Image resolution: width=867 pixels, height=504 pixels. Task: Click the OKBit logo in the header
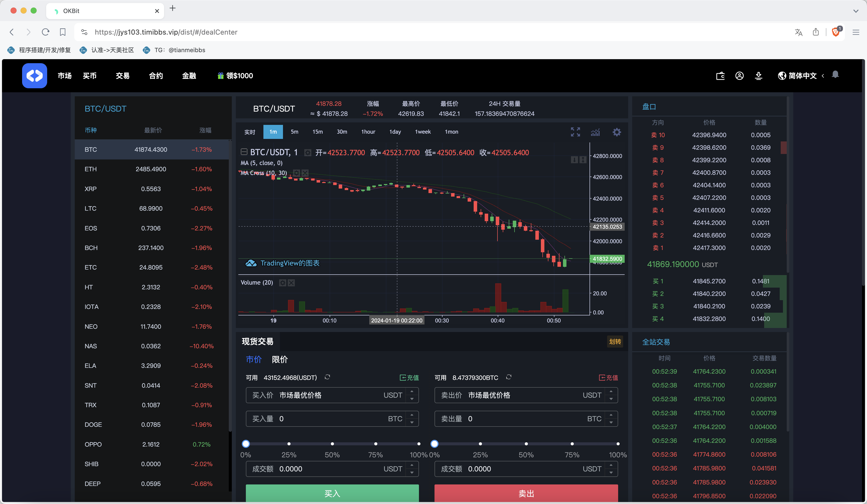[34, 76]
